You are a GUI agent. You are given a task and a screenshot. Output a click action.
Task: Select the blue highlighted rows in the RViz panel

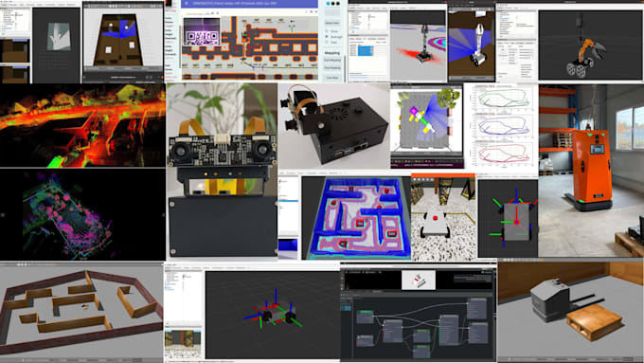[x=366, y=50]
